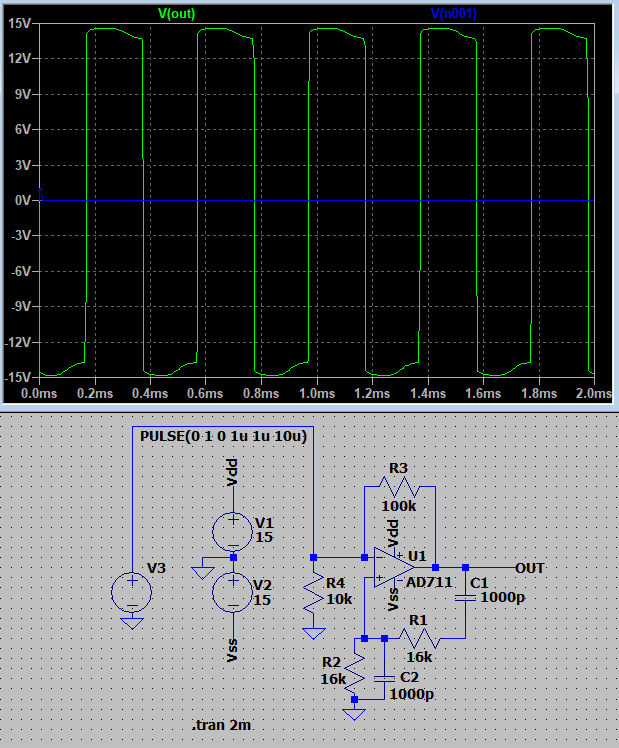Click the V(out) trace label
Screen dimensions: 619x748
[x=177, y=13]
